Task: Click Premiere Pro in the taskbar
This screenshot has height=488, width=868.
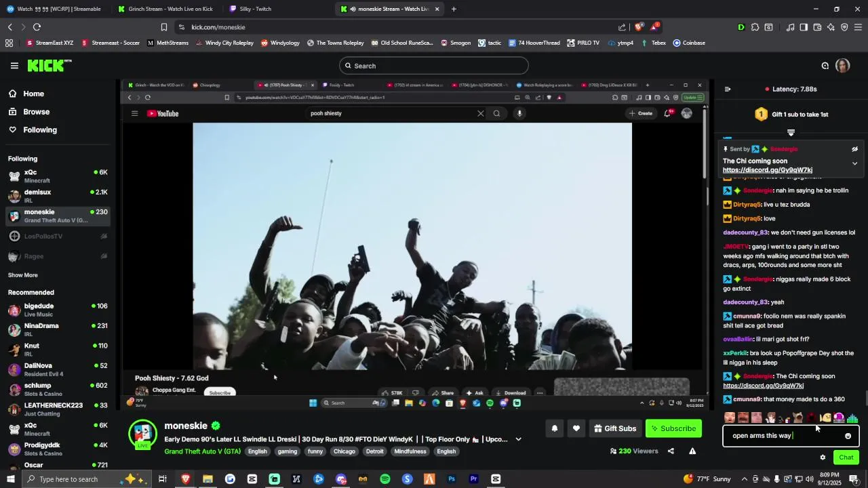Action: [474, 479]
